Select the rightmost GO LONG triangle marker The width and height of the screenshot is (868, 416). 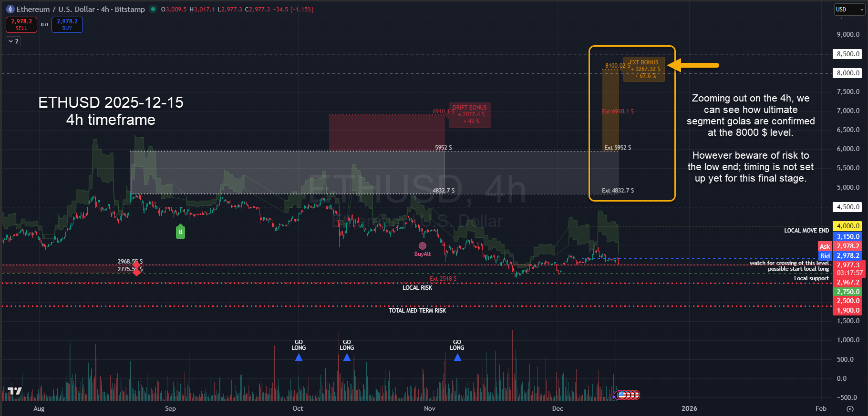tap(457, 357)
